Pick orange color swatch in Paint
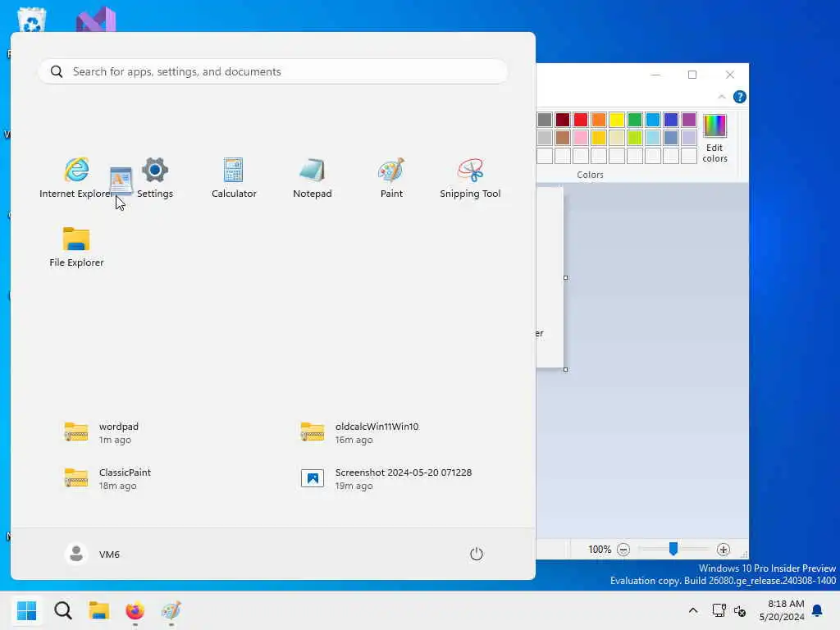Viewport: 840px width, 630px height. (598, 120)
